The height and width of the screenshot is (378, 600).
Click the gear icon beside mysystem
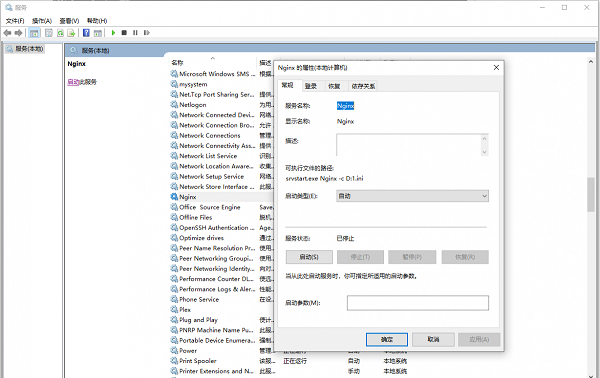[x=174, y=84]
